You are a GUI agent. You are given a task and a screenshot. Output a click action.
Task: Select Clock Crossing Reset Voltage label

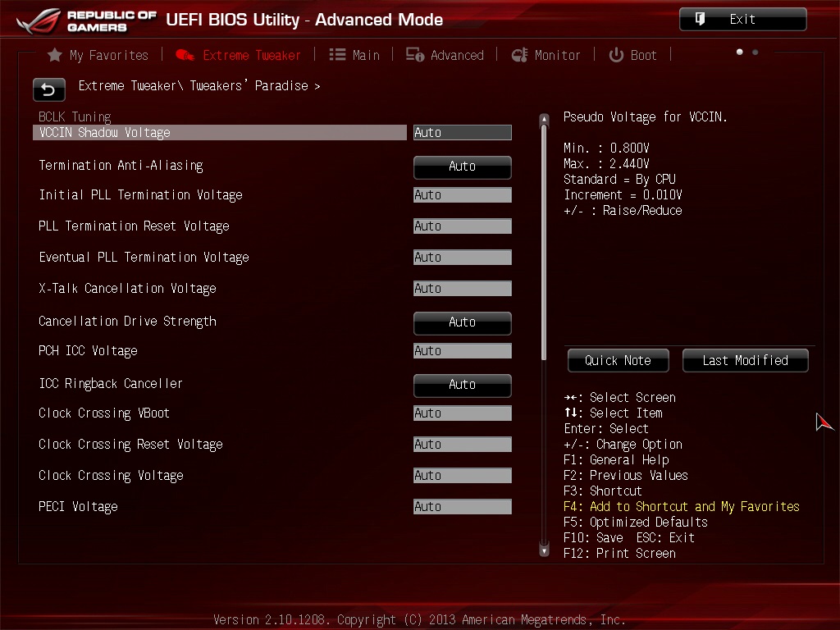click(130, 444)
